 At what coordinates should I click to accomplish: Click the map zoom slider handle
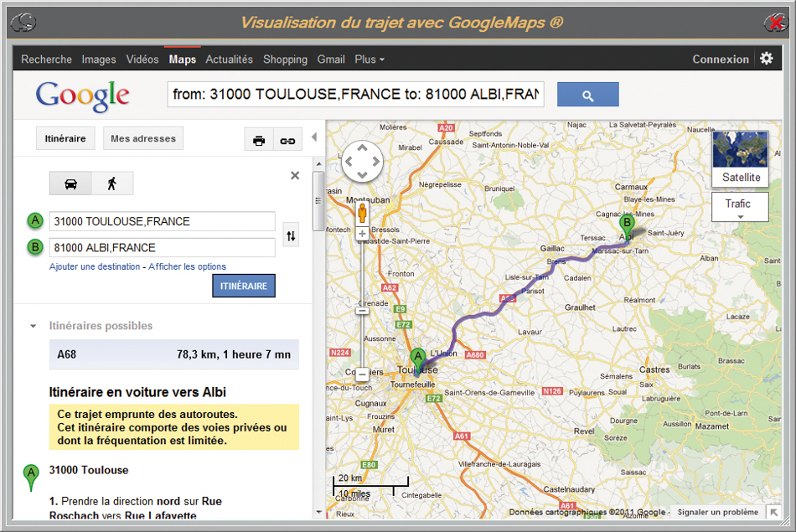click(362, 310)
